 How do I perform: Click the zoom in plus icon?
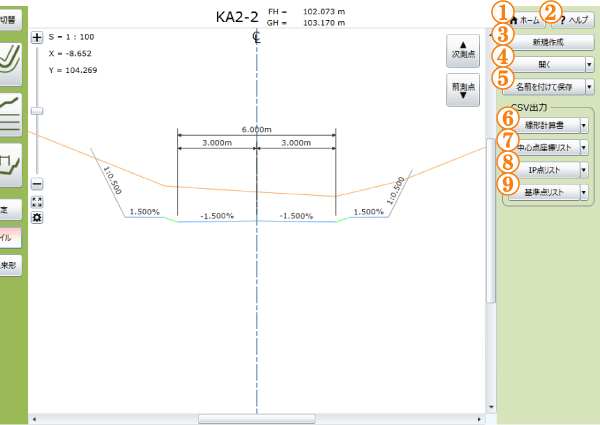click(x=37, y=37)
